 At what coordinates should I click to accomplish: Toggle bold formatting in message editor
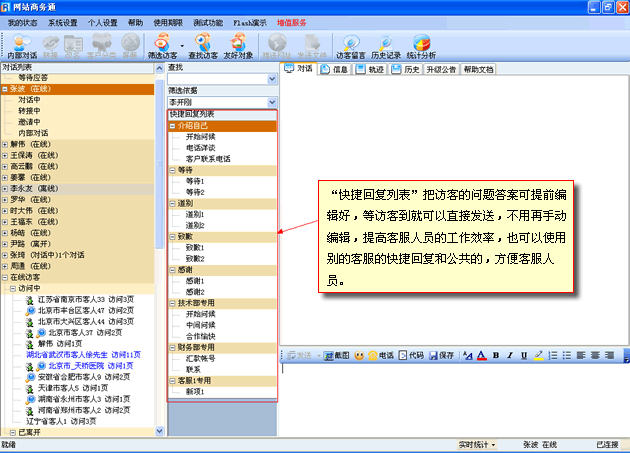coord(496,355)
